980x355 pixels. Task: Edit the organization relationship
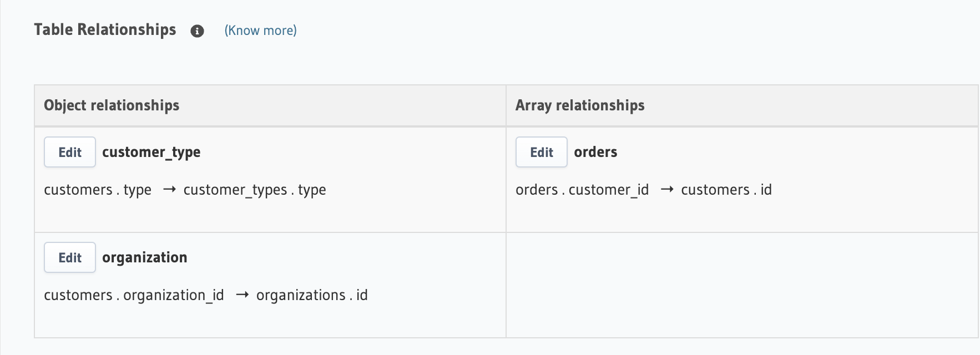(70, 257)
